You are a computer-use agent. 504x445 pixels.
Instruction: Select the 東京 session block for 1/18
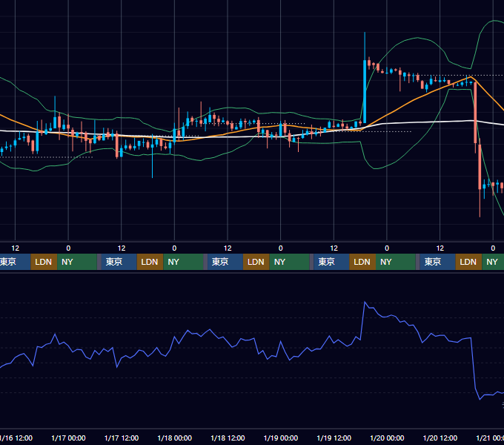pyautogui.click(x=225, y=262)
